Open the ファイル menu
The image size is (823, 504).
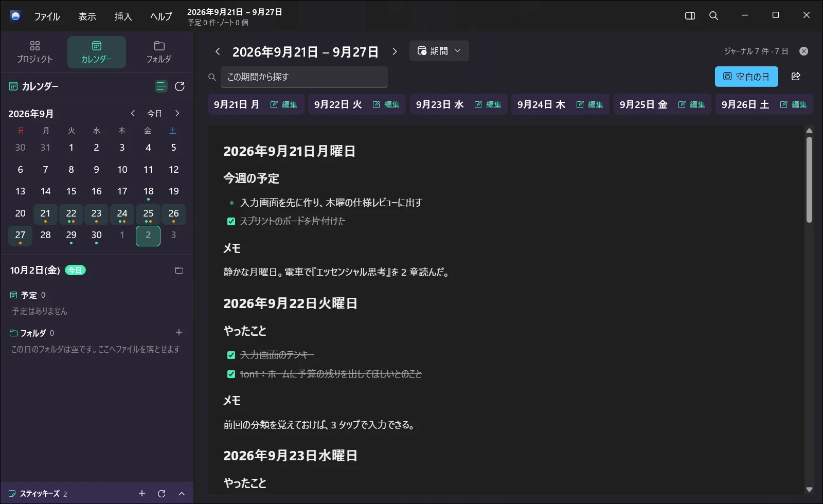(47, 16)
